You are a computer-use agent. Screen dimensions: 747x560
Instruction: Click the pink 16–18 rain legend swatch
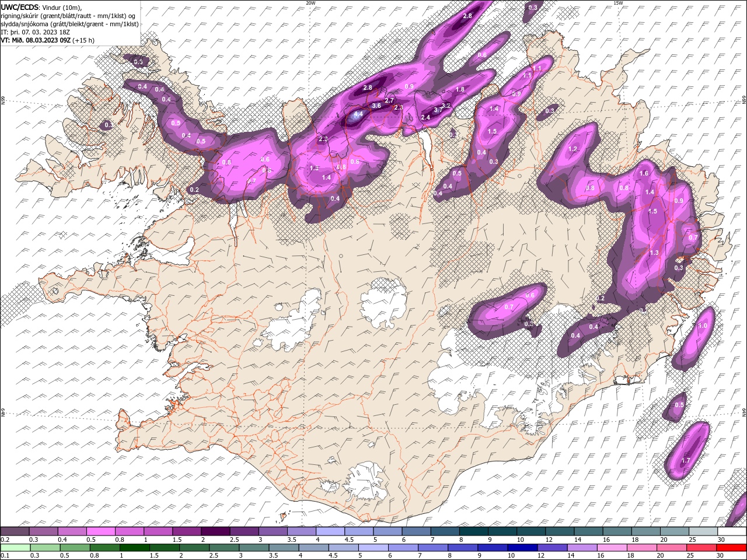612,548
